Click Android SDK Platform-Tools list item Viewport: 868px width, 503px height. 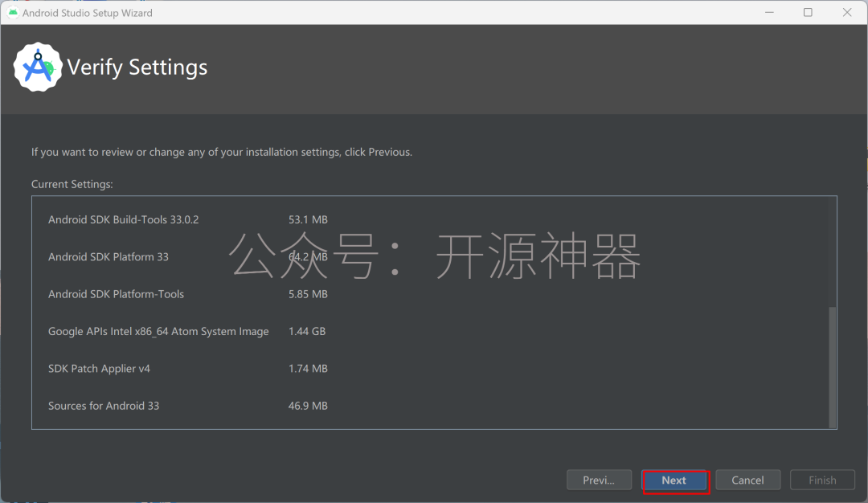click(x=116, y=294)
